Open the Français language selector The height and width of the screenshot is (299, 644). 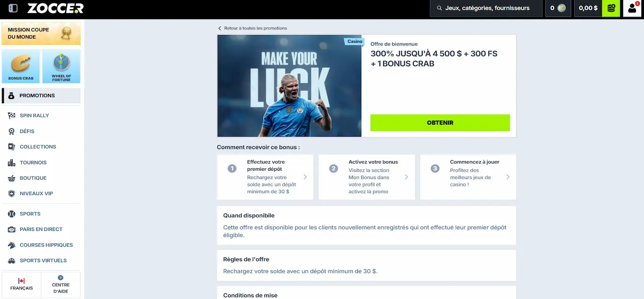tap(22, 285)
